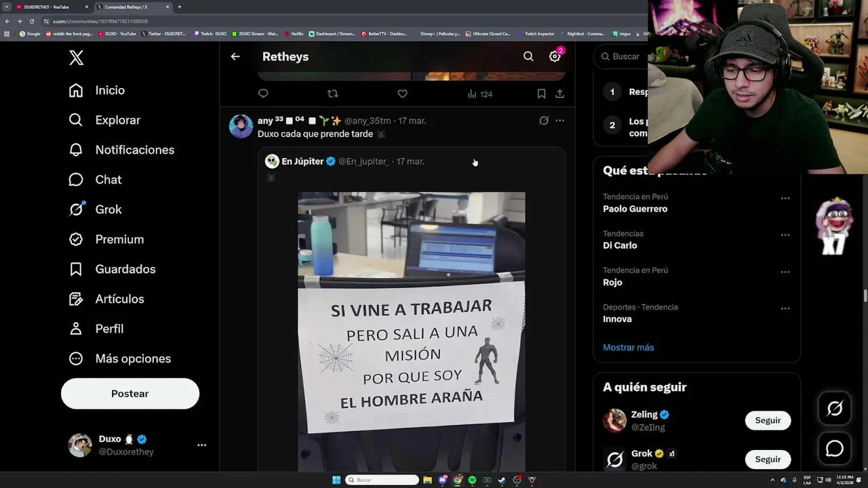Open the Hombre Araña sign image
The height and width of the screenshot is (488, 868).
click(x=412, y=331)
